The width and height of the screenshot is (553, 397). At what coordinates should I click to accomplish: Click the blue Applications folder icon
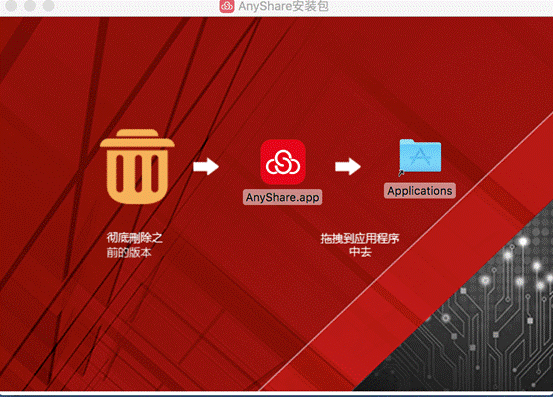[x=420, y=155]
